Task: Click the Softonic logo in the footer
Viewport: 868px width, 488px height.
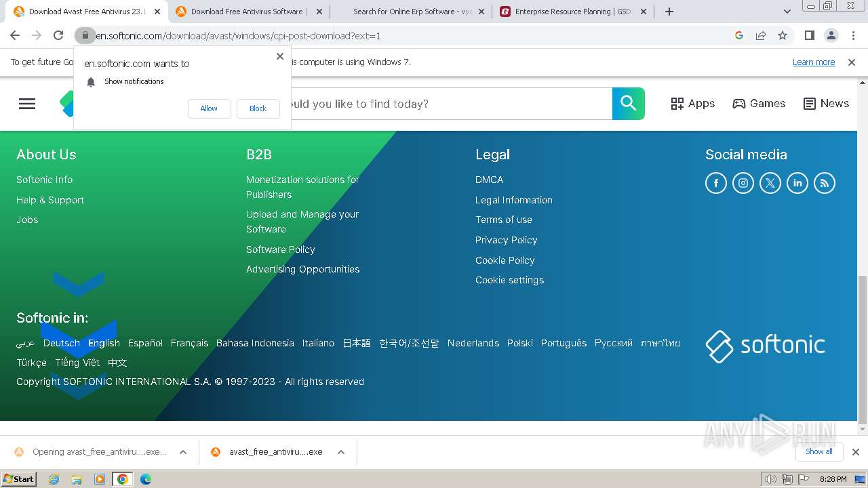Action: point(765,346)
